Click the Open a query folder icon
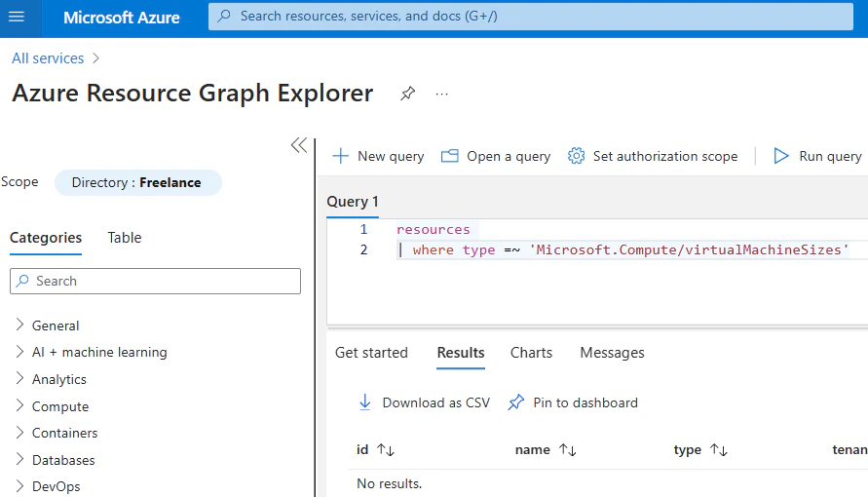This screenshot has height=497, width=868. pyautogui.click(x=449, y=156)
